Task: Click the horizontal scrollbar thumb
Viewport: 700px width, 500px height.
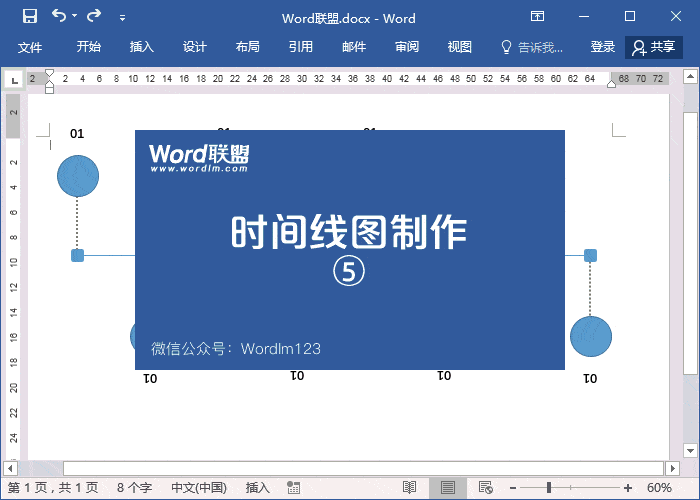Action: click(x=363, y=468)
